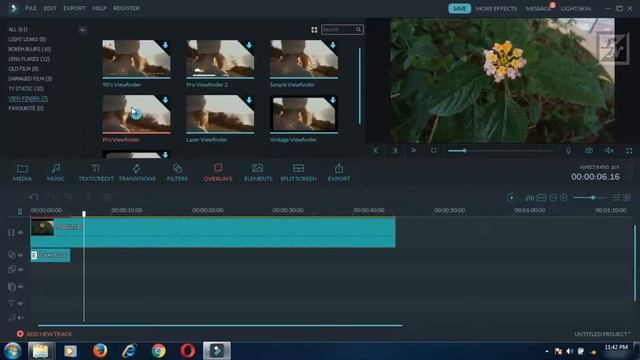Open the Help menu
This screenshot has width=640, height=360.
(x=99, y=8)
